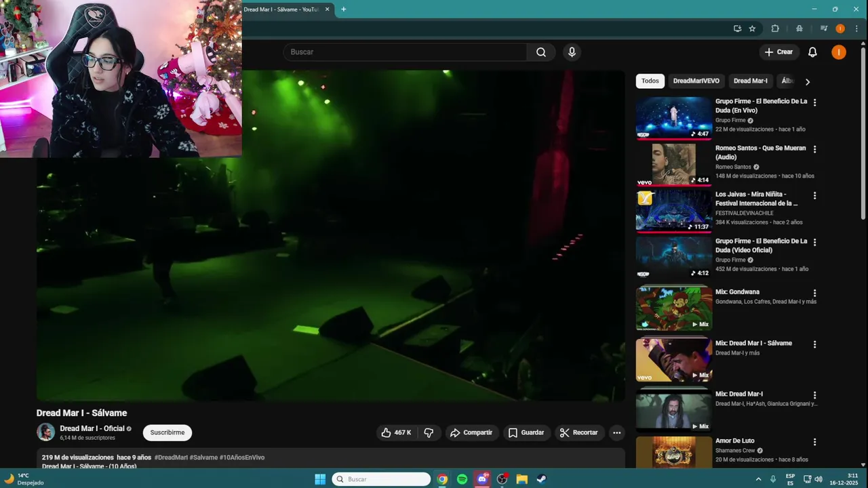Open options for Mix: Dread Mar-I
Viewport: 868px width, 488px height.
[814, 395]
